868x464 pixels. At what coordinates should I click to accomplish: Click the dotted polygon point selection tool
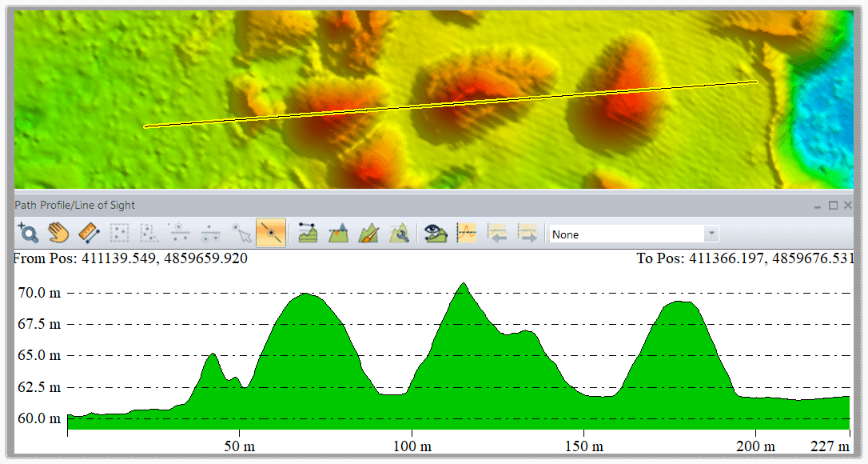pyautogui.click(x=149, y=234)
